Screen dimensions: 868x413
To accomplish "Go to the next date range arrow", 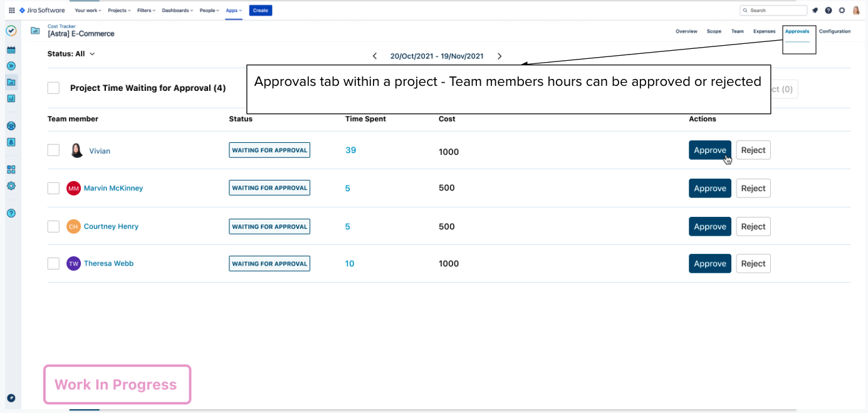I will pos(499,56).
